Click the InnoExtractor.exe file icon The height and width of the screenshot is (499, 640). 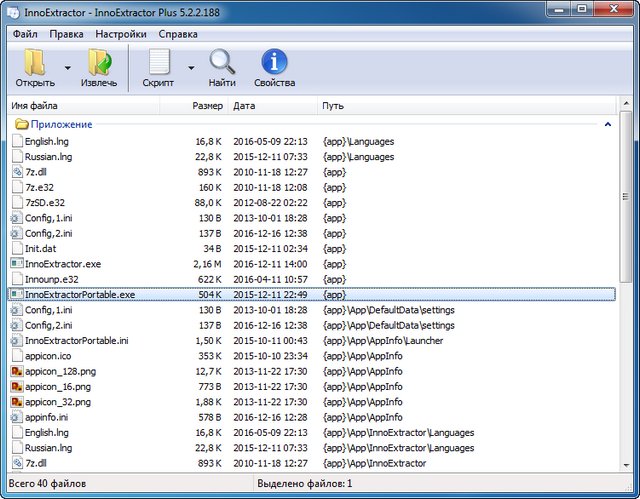(16, 264)
